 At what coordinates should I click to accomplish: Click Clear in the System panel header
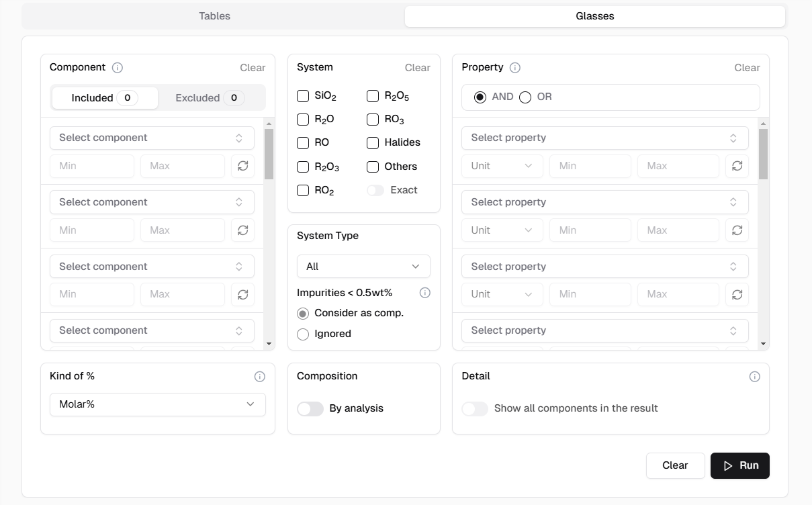click(x=417, y=68)
